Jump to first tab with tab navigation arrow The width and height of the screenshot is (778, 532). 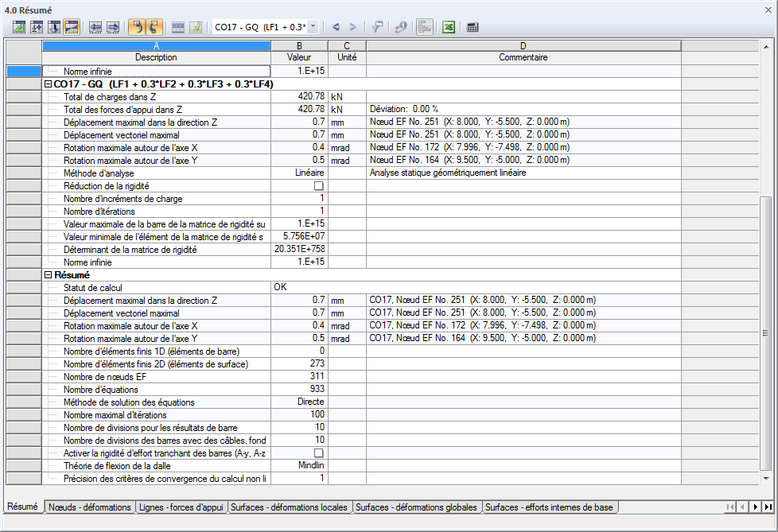point(729,507)
